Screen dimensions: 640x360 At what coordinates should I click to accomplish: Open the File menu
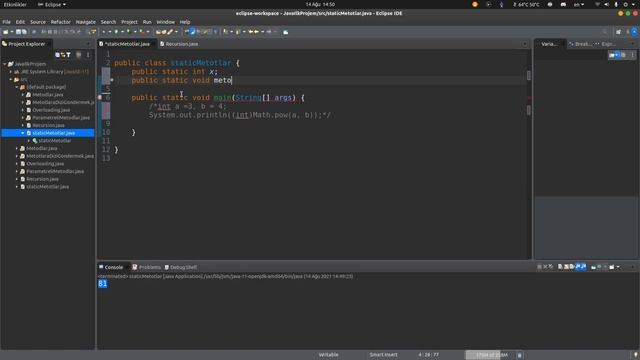point(7,22)
